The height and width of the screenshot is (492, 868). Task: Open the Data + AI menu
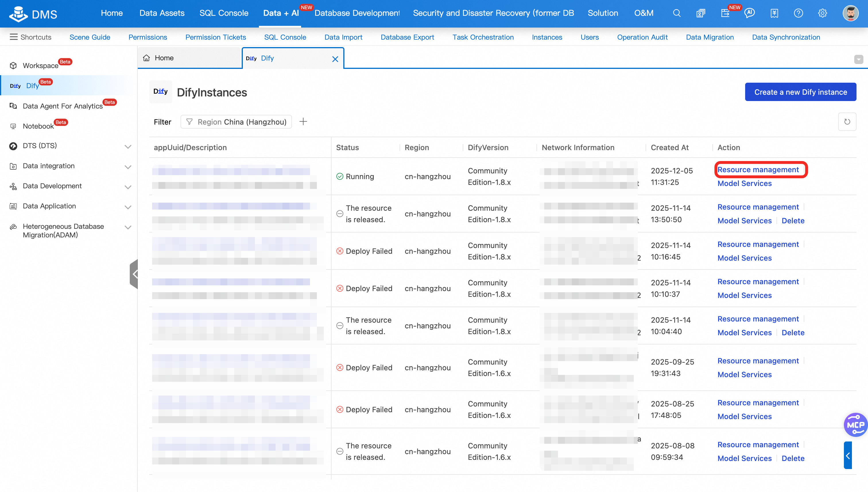point(281,13)
